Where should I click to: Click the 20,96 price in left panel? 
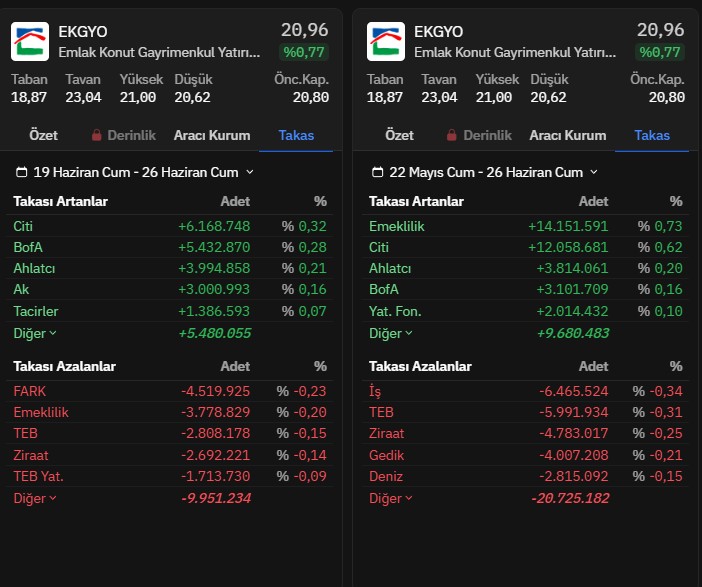(304, 30)
